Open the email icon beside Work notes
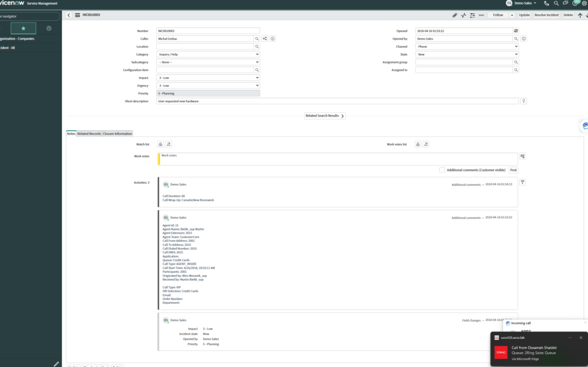Viewport: 588px width, 367px height. [x=521, y=156]
